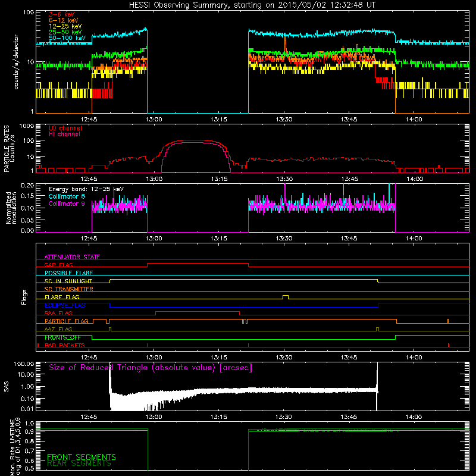Screen dimensions: 476x476
Task: Click the GAP FLAG label
Action: click(58, 265)
